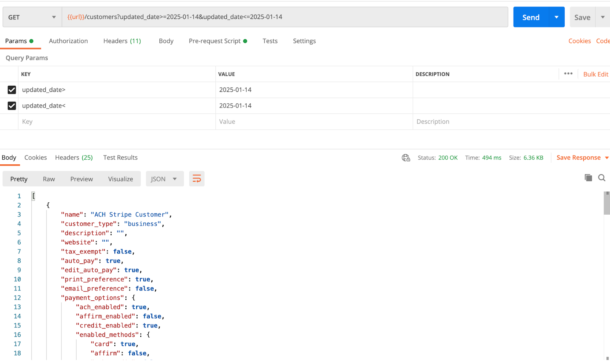Open the Cookies link at top right
The height and width of the screenshot is (364, 610).
tap(579, 41)
